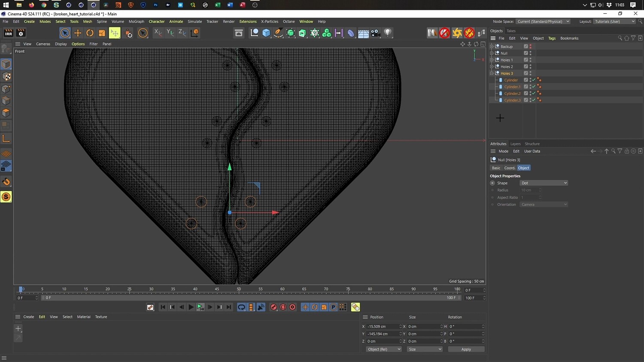Click the X position input field
Image resolution: width=644 pixels, height=362 pixels.
click(x=383, y=326)
